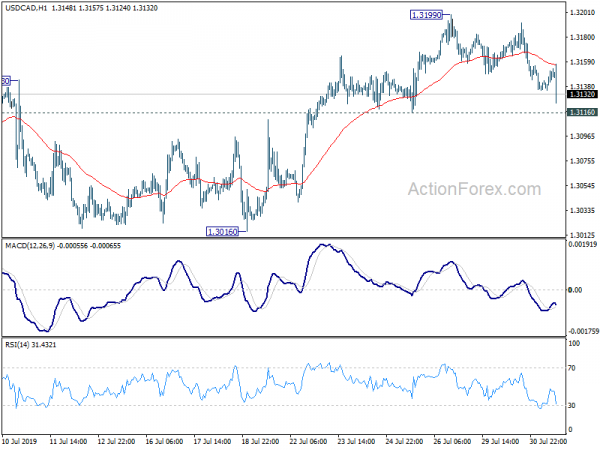Viewport: 600px width, 450px height.
Task: Click the 1.32010 price axis label
Action: pyautogui.click(x=582, y=13)
